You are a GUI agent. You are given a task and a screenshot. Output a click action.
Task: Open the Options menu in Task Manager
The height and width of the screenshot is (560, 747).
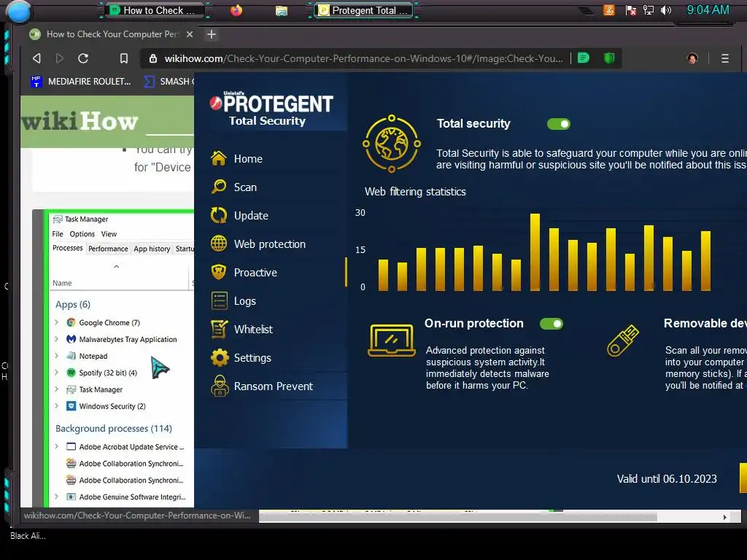tap(82, 234)
